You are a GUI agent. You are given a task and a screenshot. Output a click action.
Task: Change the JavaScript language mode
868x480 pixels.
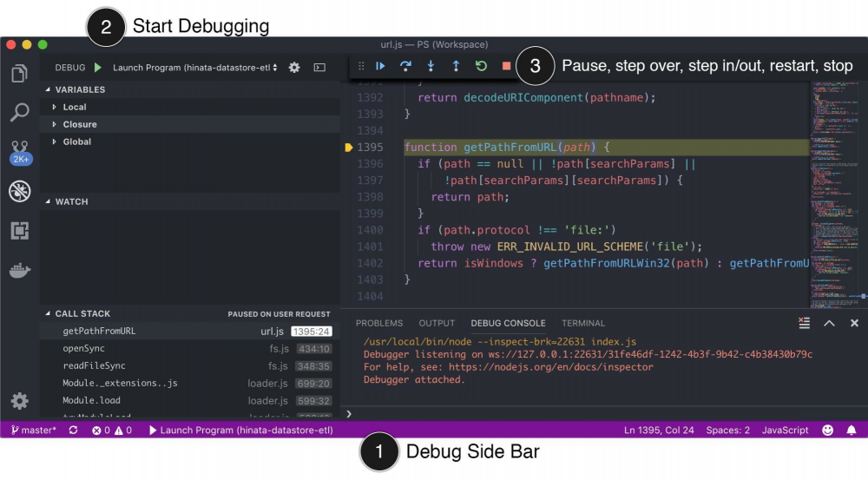tap(785, 431)
